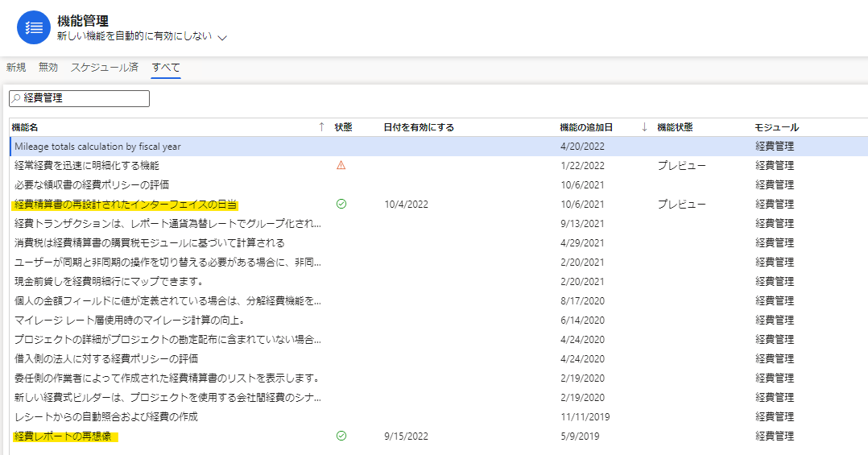Select レシートからの自動照合および経費の作成 feature
Viewport: 868px width, 455px height.
106,417
